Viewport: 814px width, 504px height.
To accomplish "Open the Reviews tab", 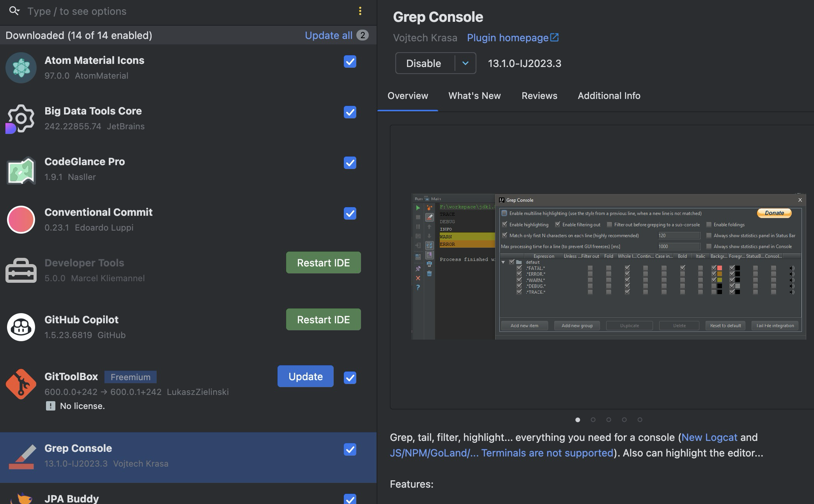I will [539, 96].
